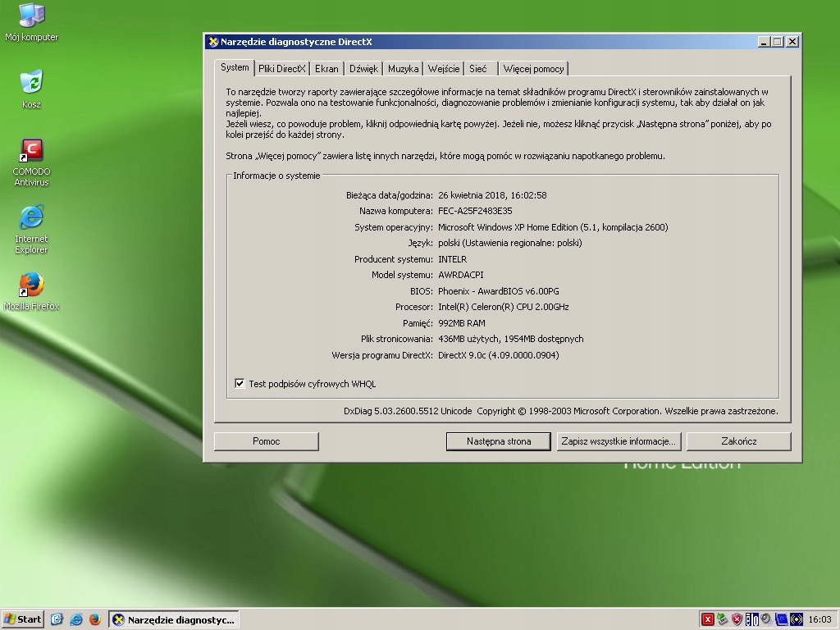Click the speaker volume tray icon
The image size is (840, 630).
pos(767,619)
